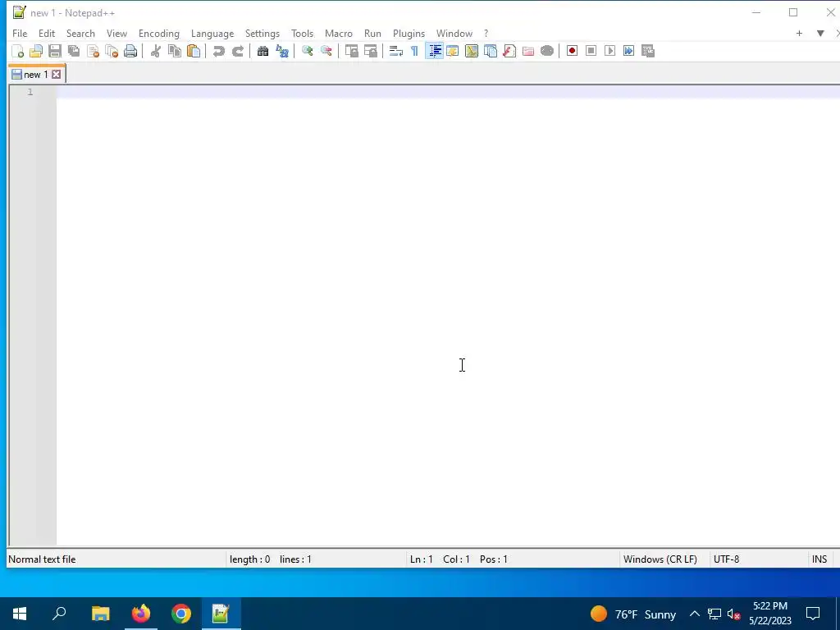840x630 pixels.
Task: Open Firefox from the taskbar
Action: point(141,614)
